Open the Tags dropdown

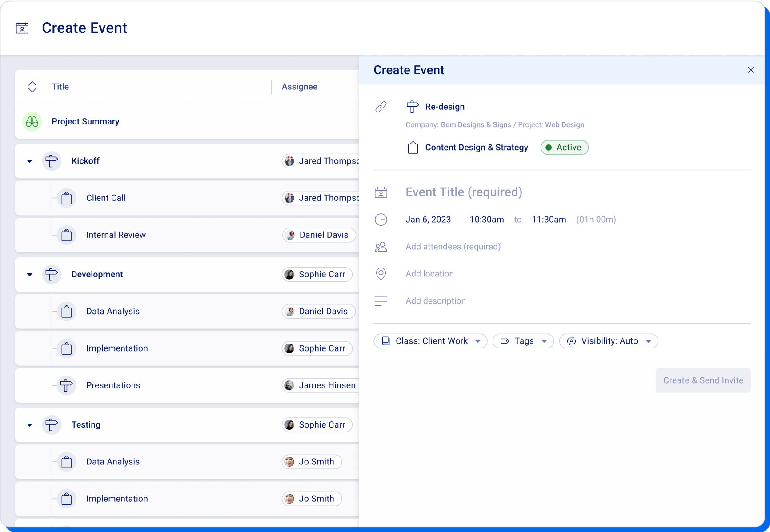[523, 341]
